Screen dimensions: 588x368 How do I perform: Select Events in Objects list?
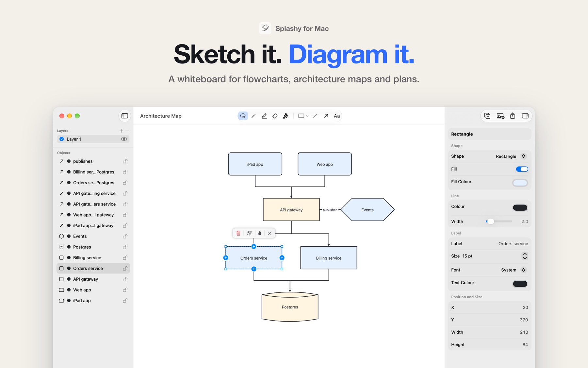tap(93, 236)
